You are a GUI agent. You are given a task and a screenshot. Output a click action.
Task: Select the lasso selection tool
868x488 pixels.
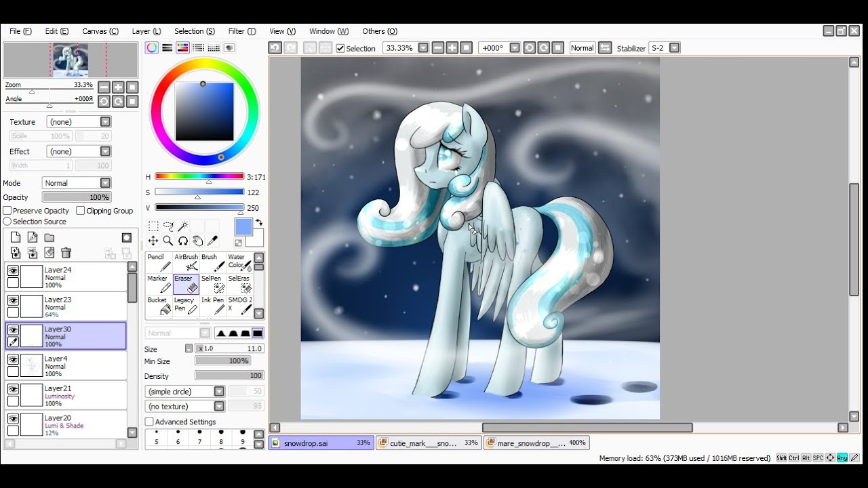coord(168,226)
